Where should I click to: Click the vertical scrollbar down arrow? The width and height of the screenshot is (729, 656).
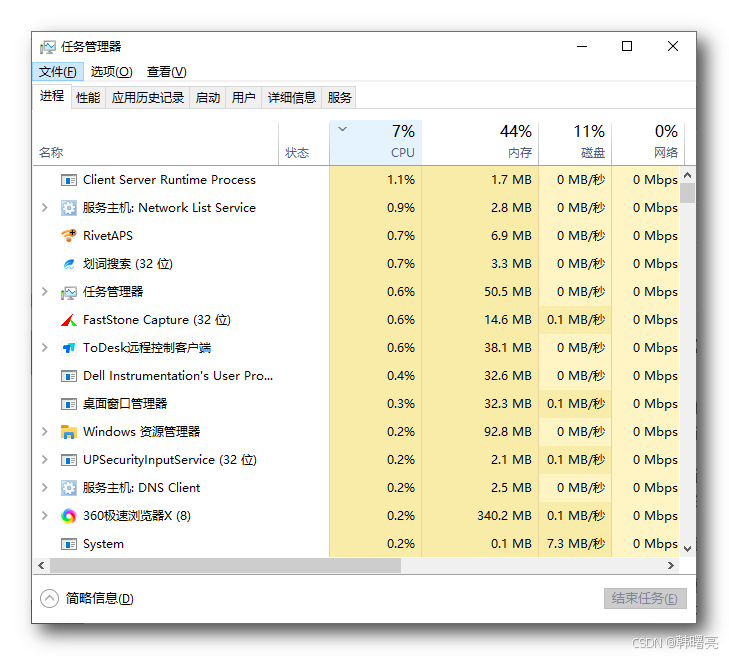688,549
